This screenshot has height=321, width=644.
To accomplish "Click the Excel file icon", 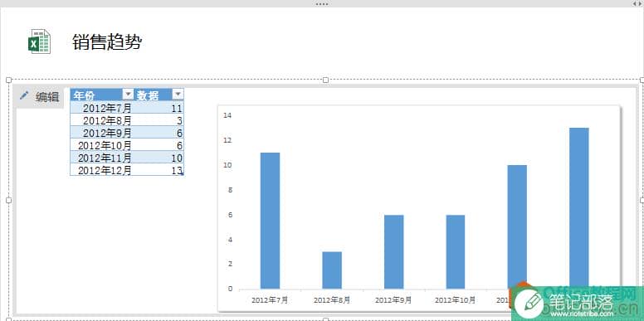I will [39, 41].
